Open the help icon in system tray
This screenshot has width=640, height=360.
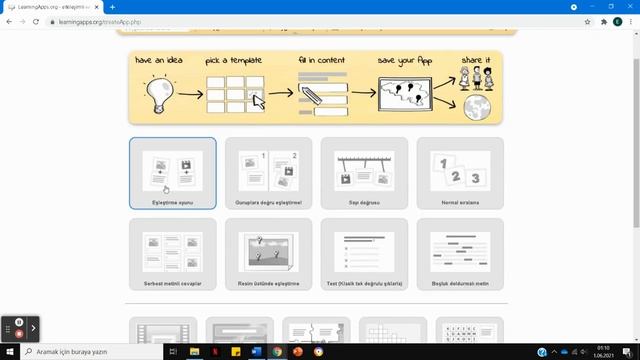542,352
